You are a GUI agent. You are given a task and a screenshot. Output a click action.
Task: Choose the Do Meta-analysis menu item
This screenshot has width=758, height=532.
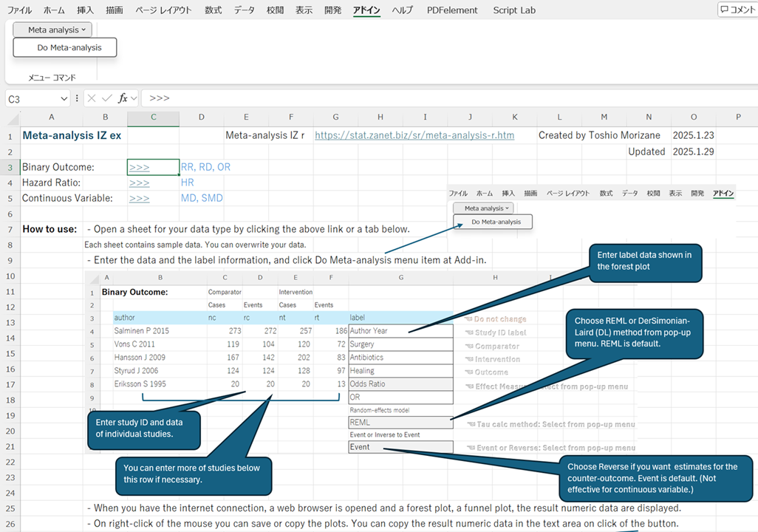(65, 47)
